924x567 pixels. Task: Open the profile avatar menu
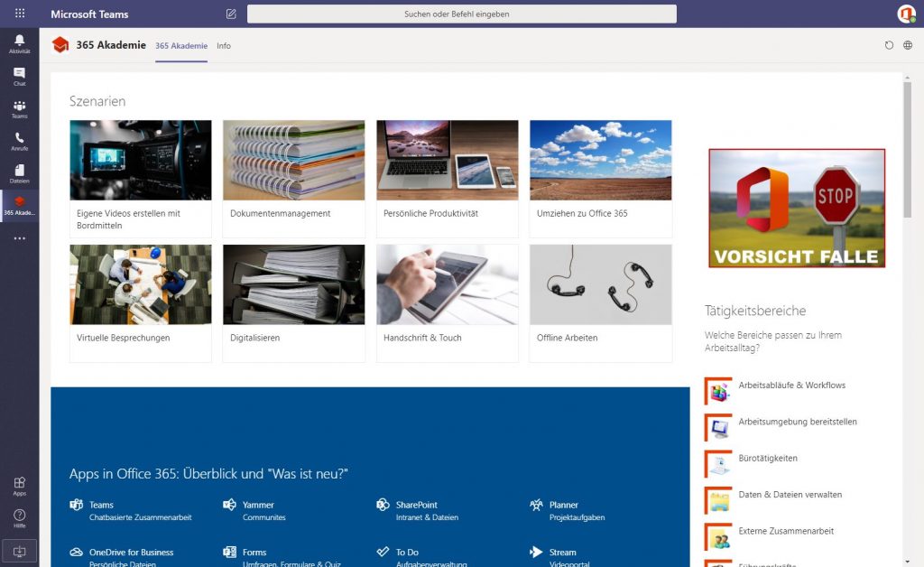906,14
